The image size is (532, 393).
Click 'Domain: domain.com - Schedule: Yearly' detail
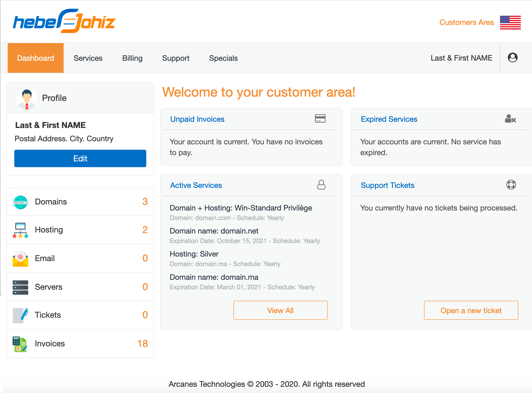coord(227,218)
